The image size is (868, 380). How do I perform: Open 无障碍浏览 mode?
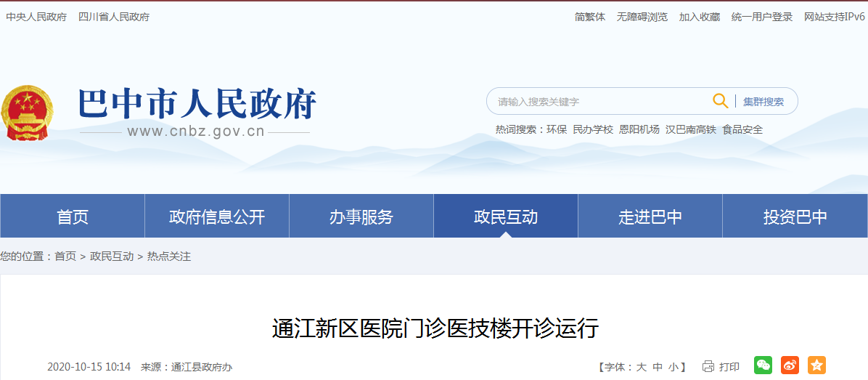[642, 17]
